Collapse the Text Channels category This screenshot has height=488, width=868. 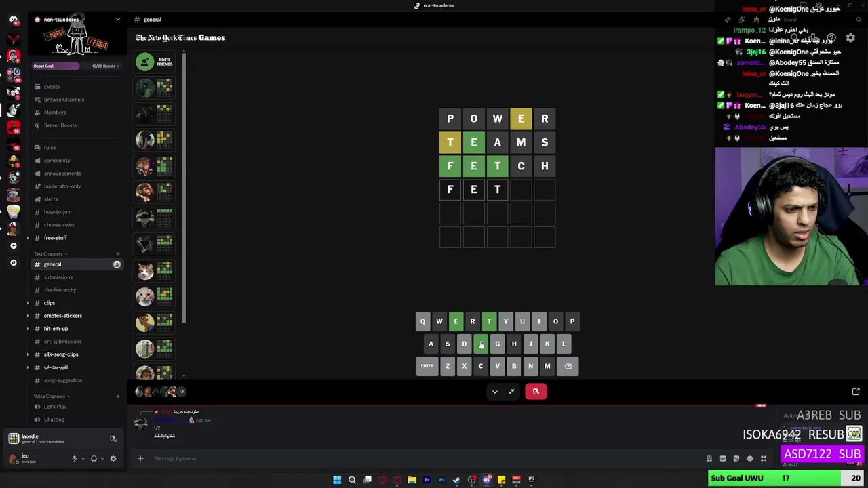(49, 254)
